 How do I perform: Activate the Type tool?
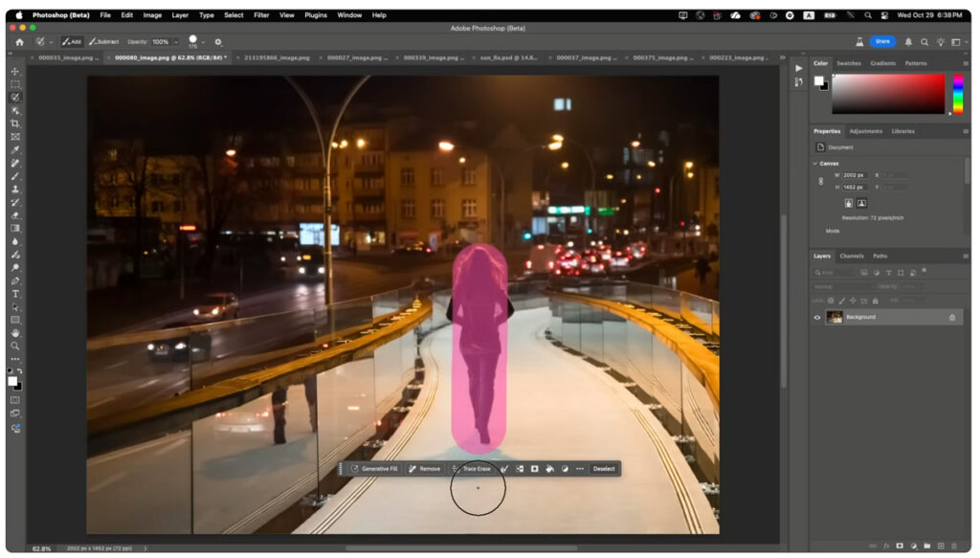[15, 294]
